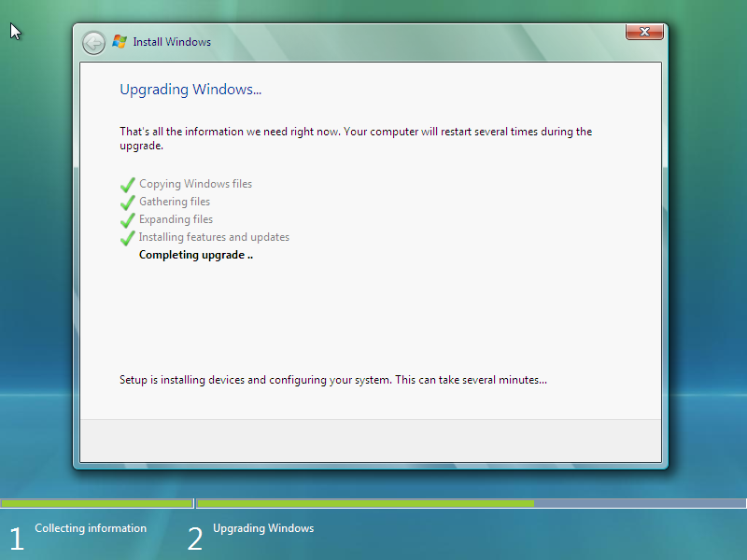Select the step 2 numeral at bottom
747x560 pixels.
[x=195, y=538]
